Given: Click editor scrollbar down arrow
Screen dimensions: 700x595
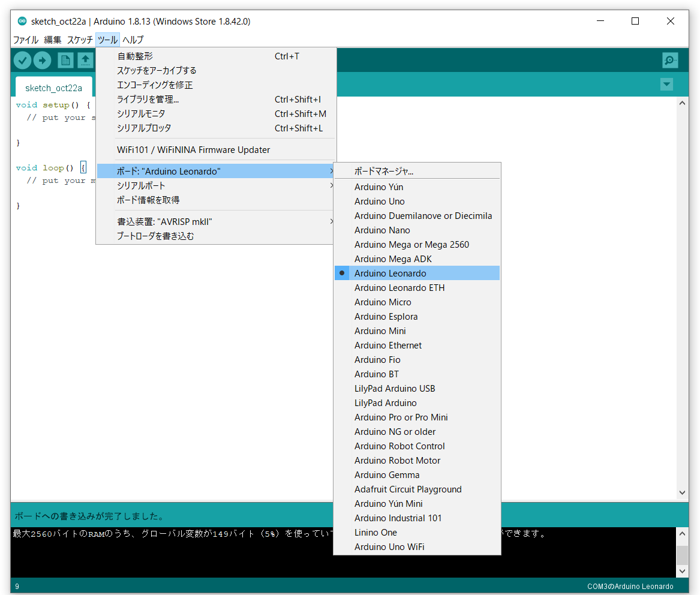Looking at the screenshot, I should [x=681, y=492].
